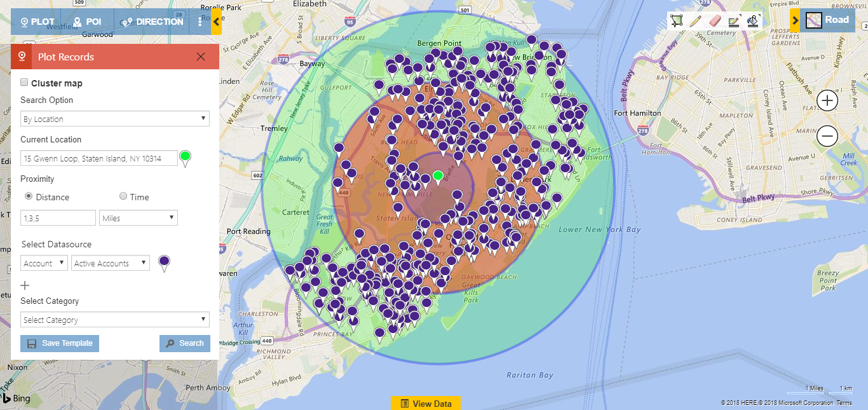Screen dimensions: 868x410
Task: Expand the Select Category dropdown
Action: (115, 320)
